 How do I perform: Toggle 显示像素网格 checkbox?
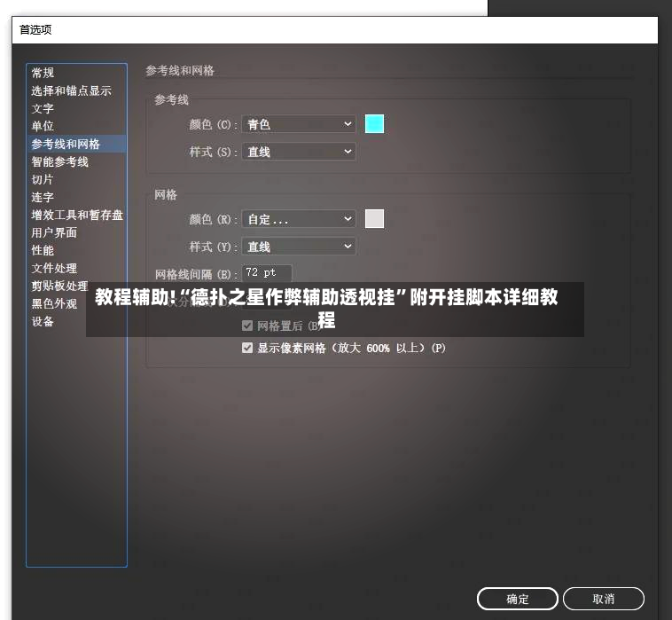click(x=246, y=348)
